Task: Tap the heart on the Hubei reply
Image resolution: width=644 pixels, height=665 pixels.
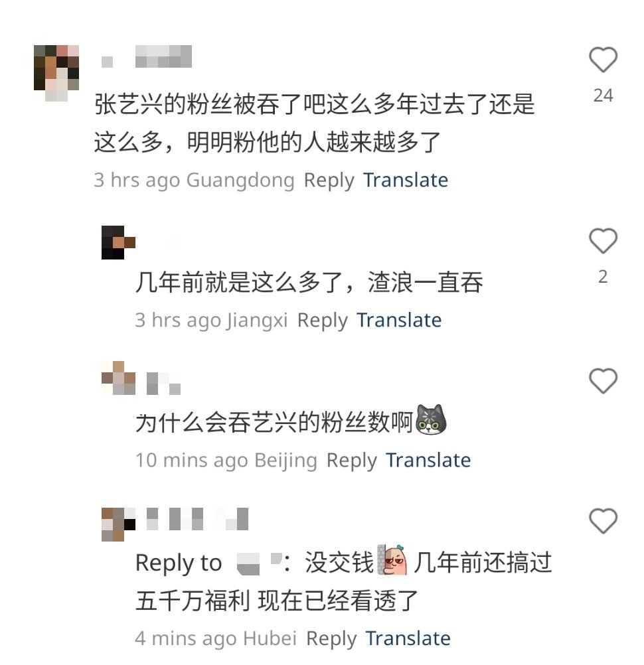Action: pos(603,520)
